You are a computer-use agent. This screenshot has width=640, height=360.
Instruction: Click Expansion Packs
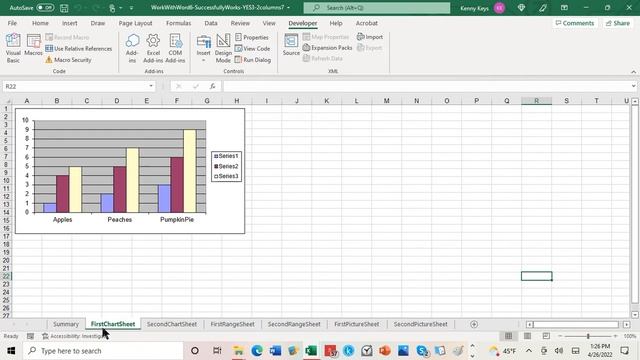[x=327, y=48]
